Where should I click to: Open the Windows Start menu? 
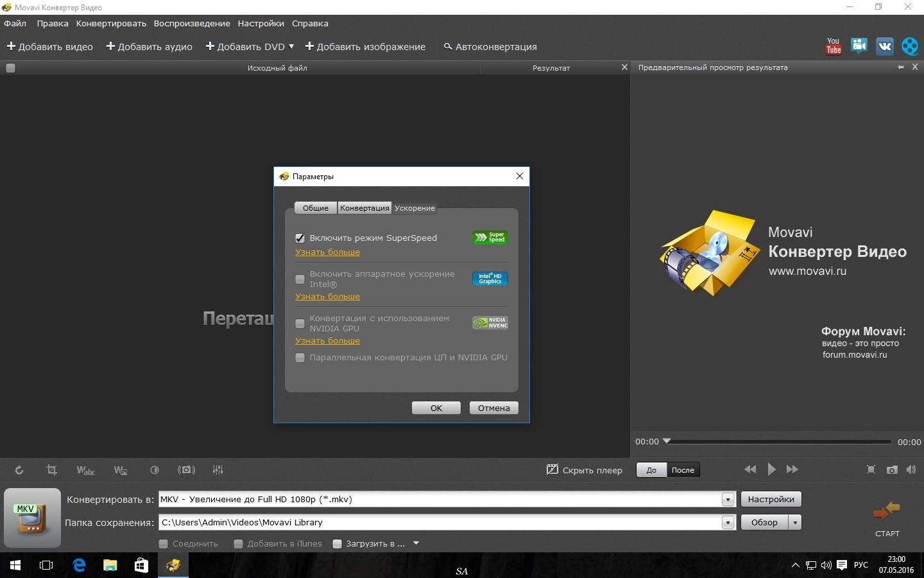[15, 565]
